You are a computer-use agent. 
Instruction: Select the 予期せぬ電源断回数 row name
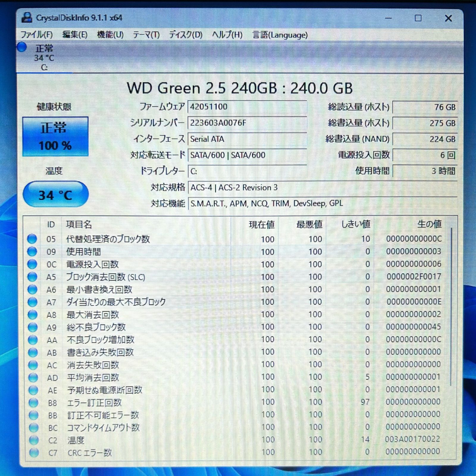pyautogui.click(x=105, y=390)
